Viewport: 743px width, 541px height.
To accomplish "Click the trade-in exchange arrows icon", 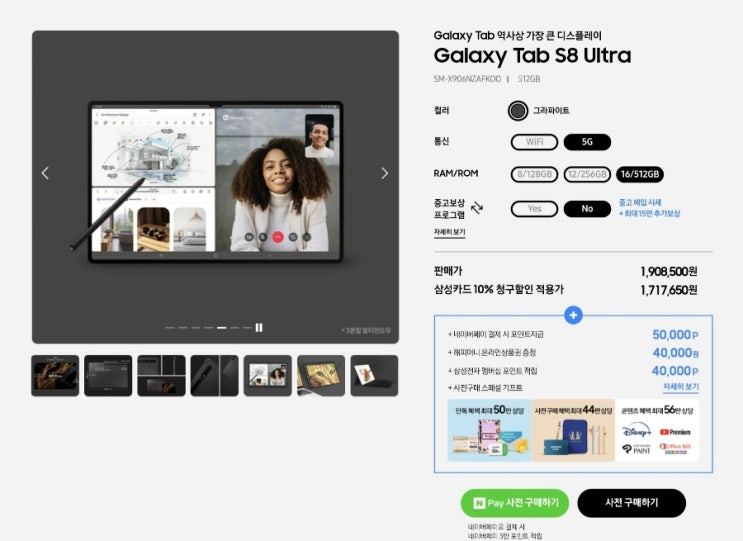I will [x=477, y=207].
